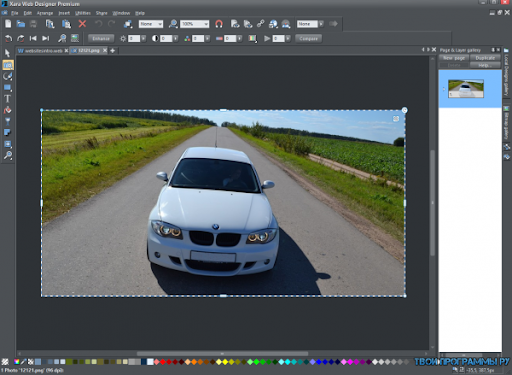The height and width of the screenshot is (375, 512).
Task: Click the Publish website globe icon
Action: (273, 24)
